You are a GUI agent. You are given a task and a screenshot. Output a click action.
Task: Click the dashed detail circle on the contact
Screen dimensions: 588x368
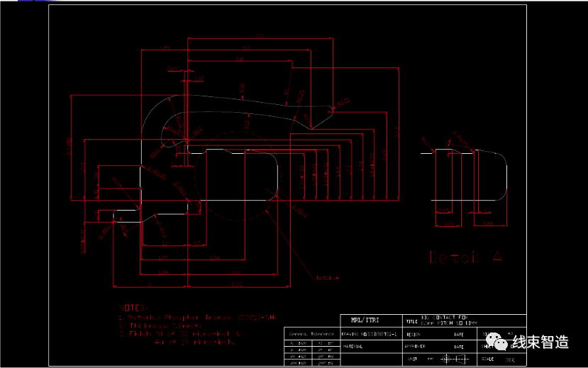(x=238, y=175)
